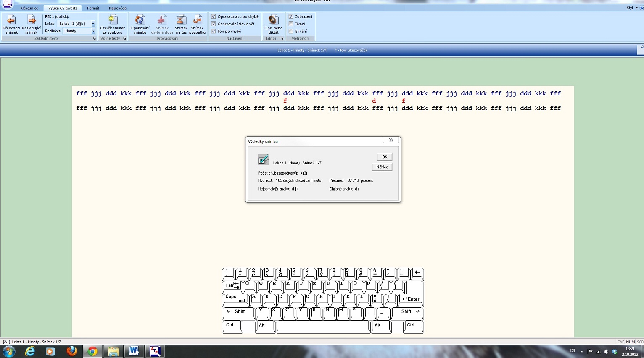Disable Oprava znaku po chybě checkbox
644x358 pixels.
point(214,16)
